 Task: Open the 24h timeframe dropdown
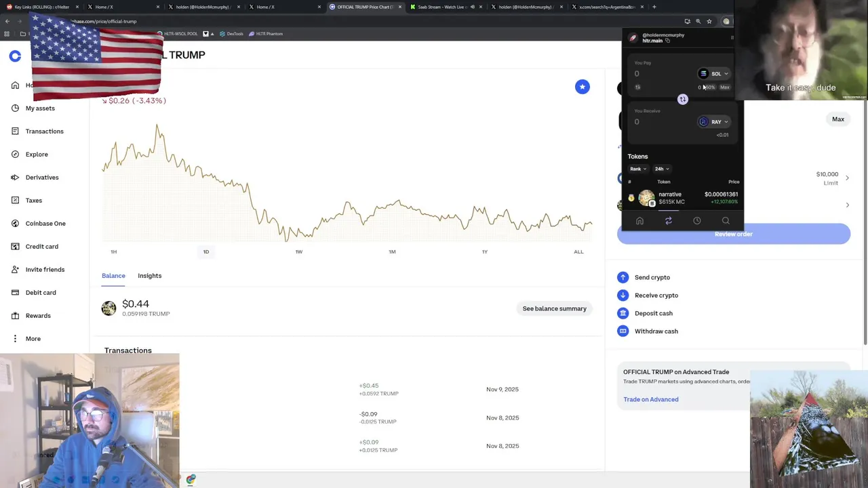661,169
